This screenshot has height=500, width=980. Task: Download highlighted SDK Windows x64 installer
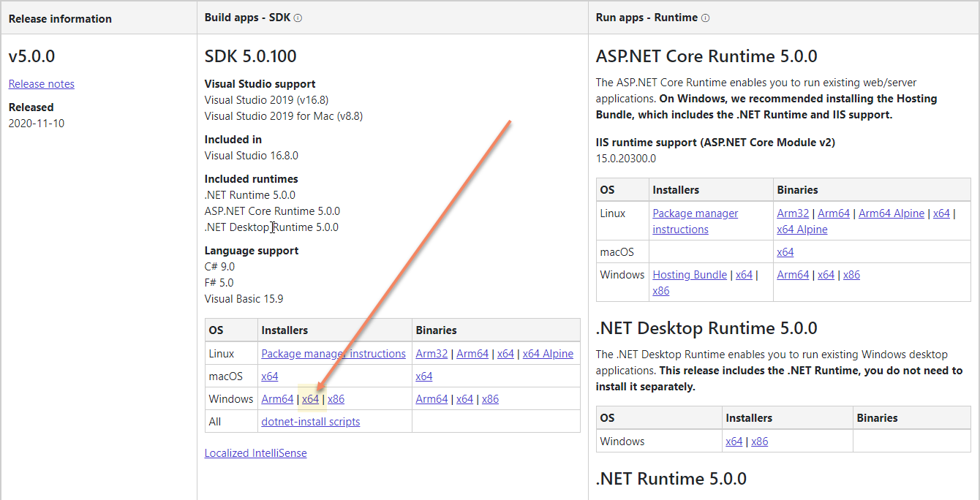point(311,399)
